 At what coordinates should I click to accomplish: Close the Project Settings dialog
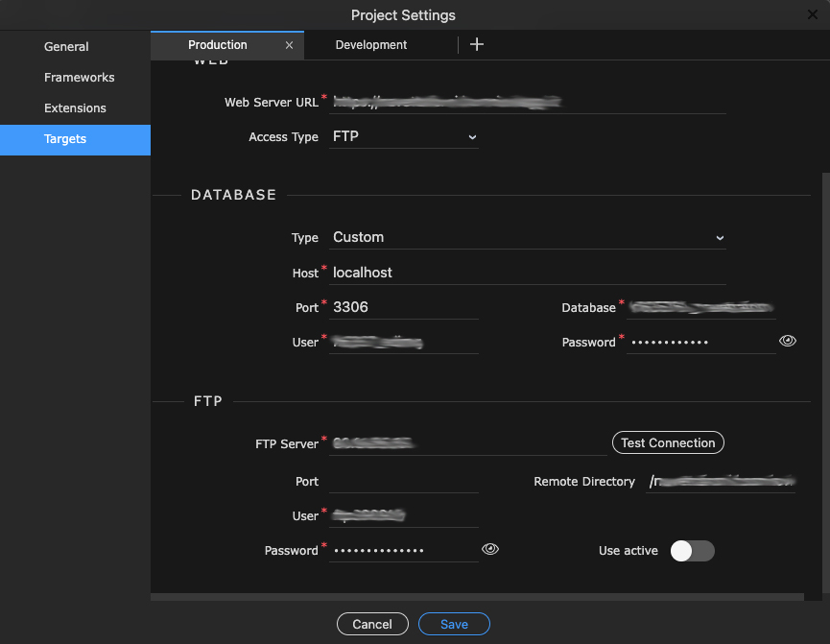click(812, 14)
